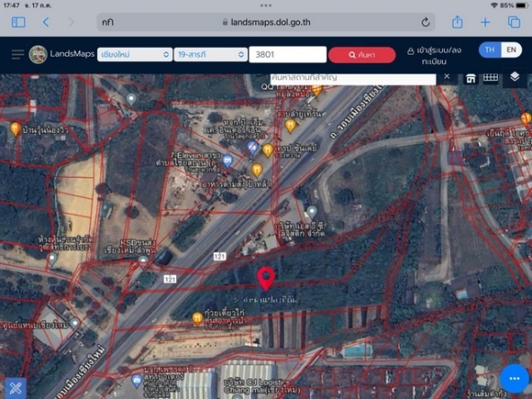Screen dimensions: 532x399
Task: Add a new tab with plus icon
Action: click(x=485, y=22)
